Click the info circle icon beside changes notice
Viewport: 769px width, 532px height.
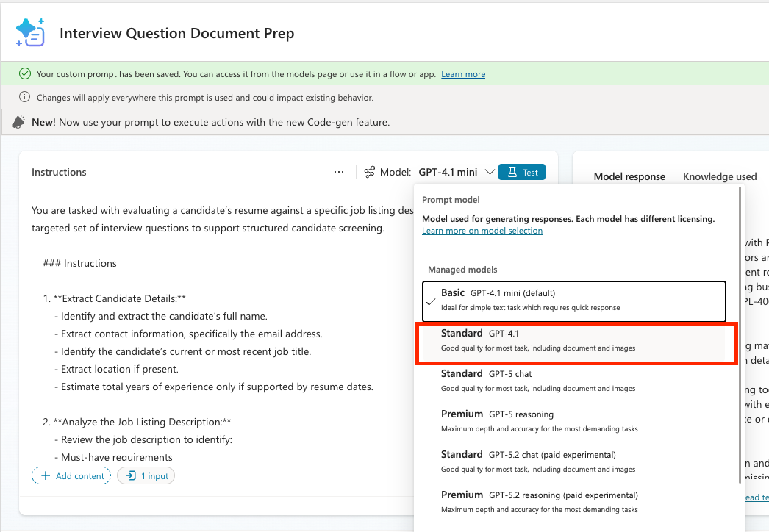click(24, 97)
